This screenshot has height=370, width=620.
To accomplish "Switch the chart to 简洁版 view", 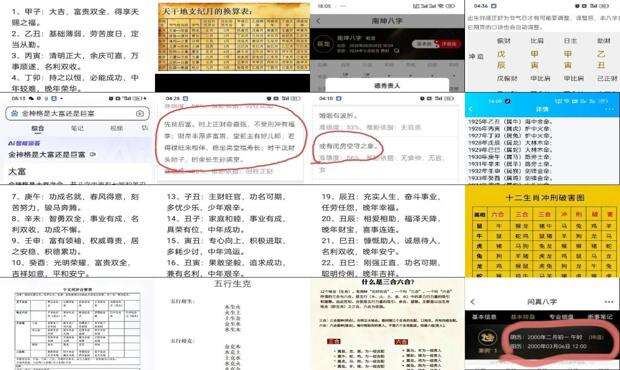I will point(424,44).
